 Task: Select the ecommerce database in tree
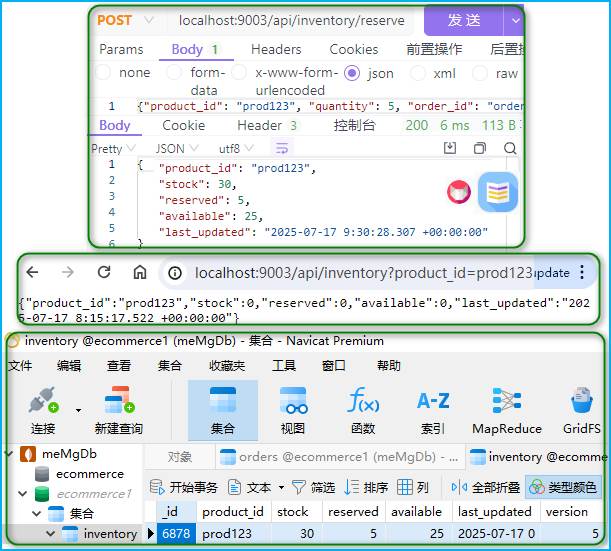pyautogui.click(x=90, y=474)
